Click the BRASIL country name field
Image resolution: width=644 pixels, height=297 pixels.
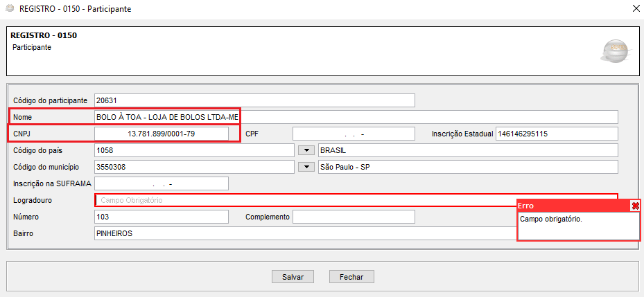468,150
